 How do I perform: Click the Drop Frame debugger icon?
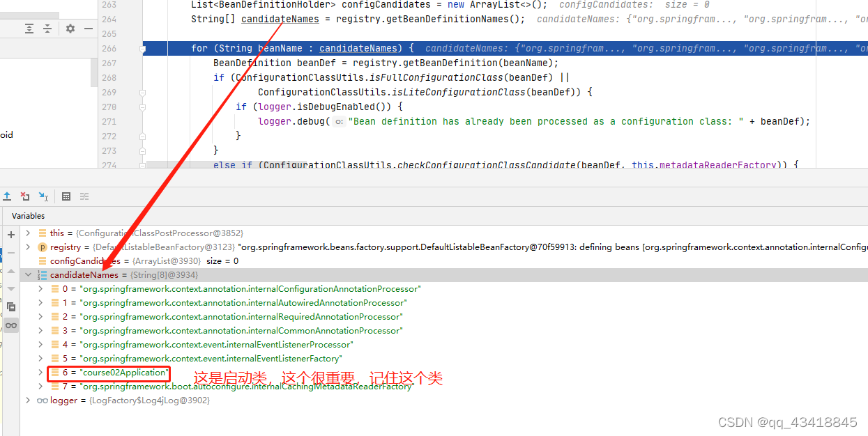tap(25, 196)
